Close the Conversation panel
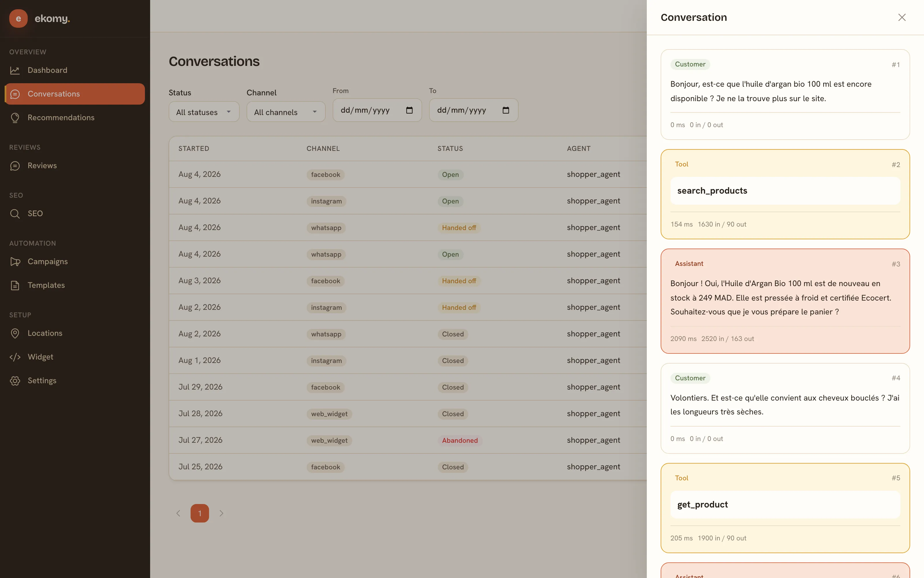Screen dimensions: 924x578 (902, 18)
